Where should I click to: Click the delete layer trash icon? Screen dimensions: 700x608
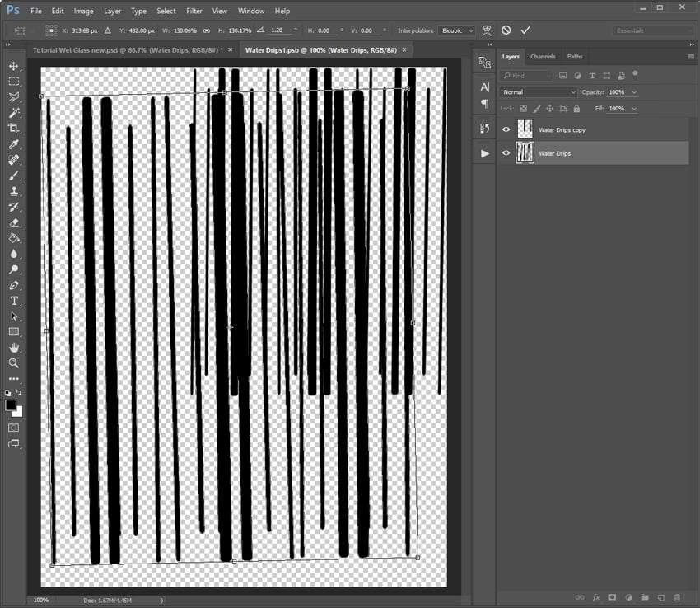pyautogui.click(x=677, y=597)
